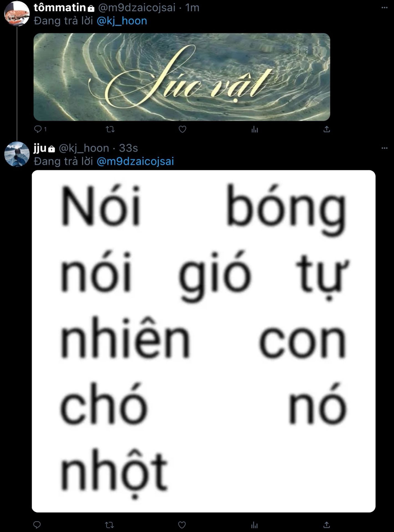394x532 pixels.
Task: Open jju's profile avatar
Action: coord(17,154)
